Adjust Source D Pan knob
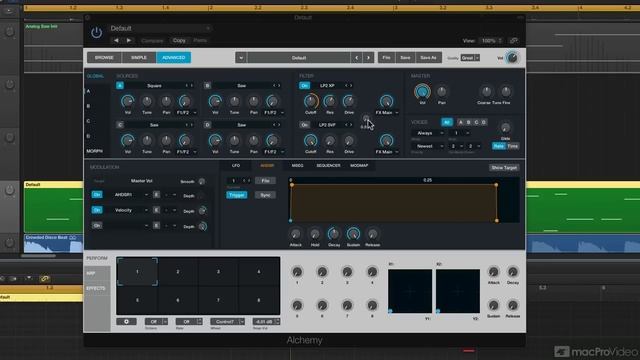This screenshot has height=360, width=640. click(253, 140)
